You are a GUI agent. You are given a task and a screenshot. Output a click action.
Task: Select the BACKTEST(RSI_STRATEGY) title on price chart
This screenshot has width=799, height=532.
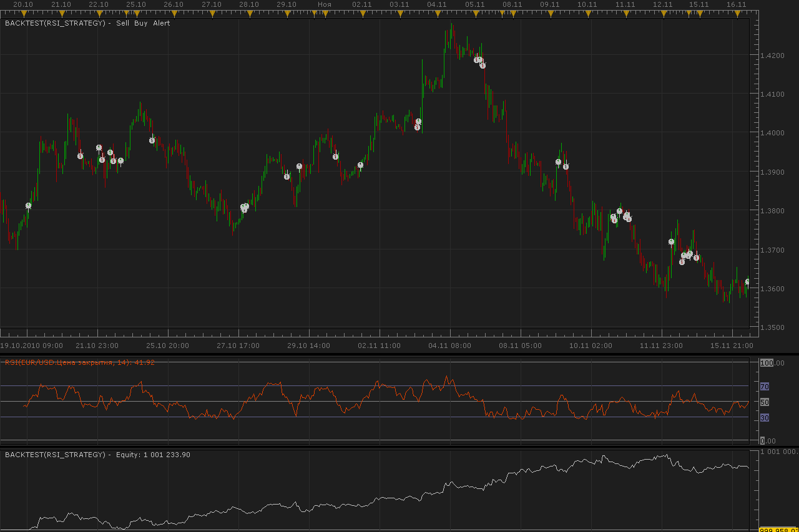(55, 23)
